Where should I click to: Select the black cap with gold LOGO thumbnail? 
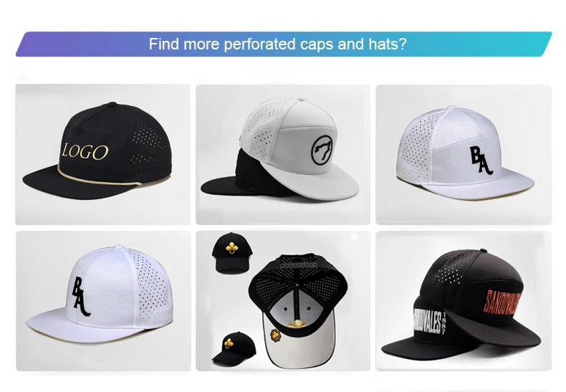[103, 154]
